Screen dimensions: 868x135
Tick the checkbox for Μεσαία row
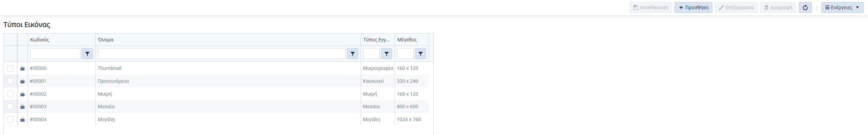coord(11,107)
